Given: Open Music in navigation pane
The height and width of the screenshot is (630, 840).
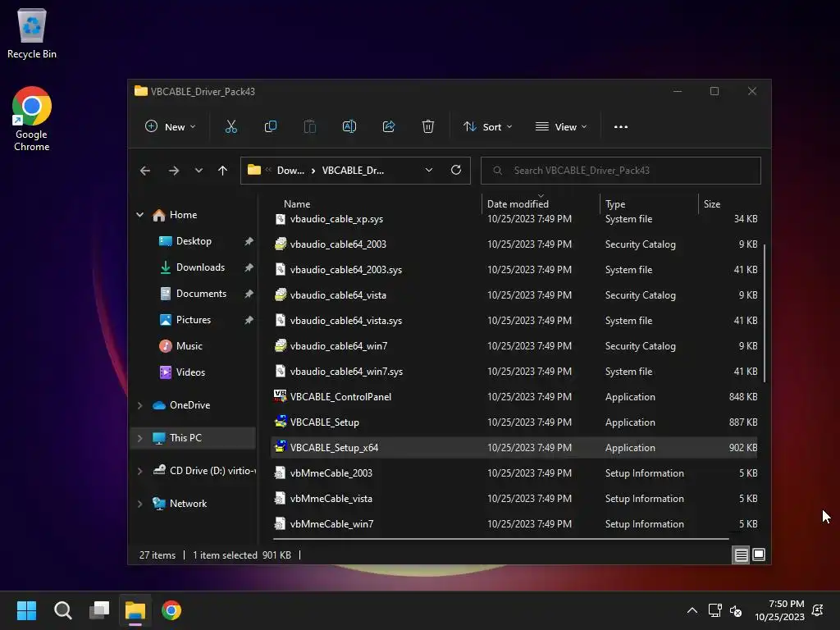Looking at the screenshot, I should click(189, 346).
